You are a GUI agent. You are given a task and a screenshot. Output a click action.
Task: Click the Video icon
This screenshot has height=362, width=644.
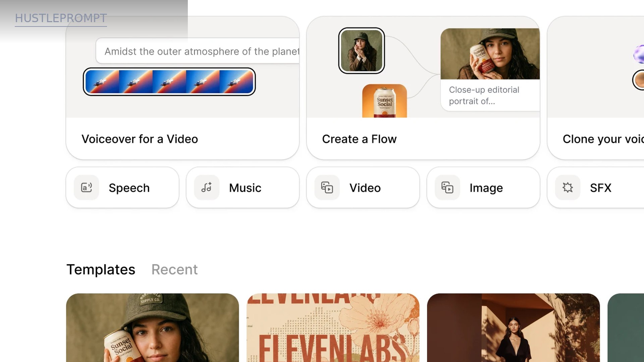(x=327, y=187)
